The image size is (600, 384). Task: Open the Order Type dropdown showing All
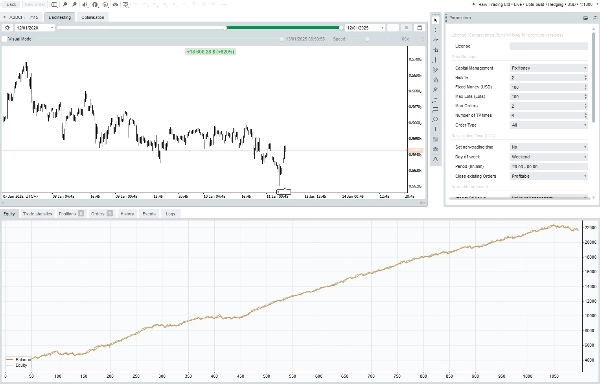(549, 125)
